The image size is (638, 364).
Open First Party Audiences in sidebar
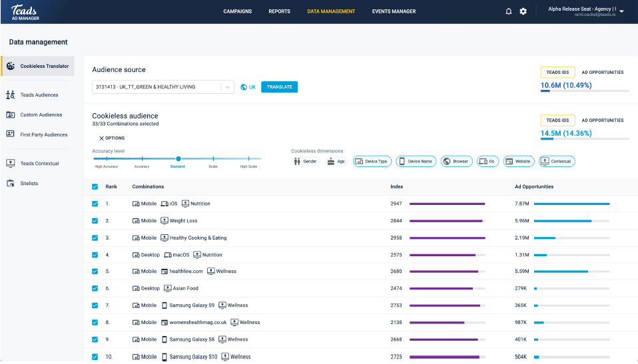(44, 134)
